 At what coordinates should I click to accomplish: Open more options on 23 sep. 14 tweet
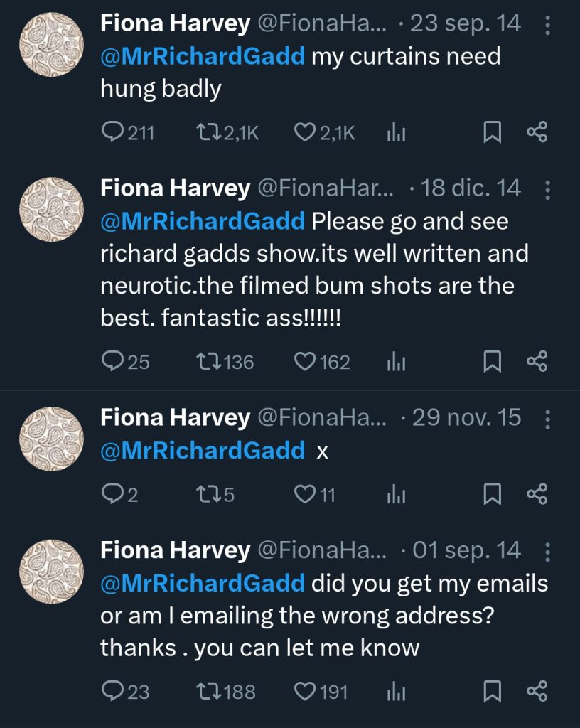547,26
